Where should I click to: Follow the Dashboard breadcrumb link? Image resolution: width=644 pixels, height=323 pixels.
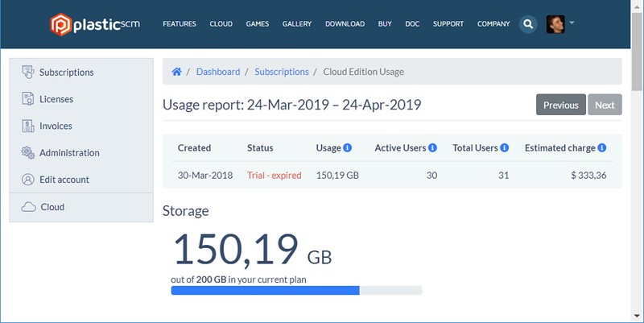click(217, 72)
